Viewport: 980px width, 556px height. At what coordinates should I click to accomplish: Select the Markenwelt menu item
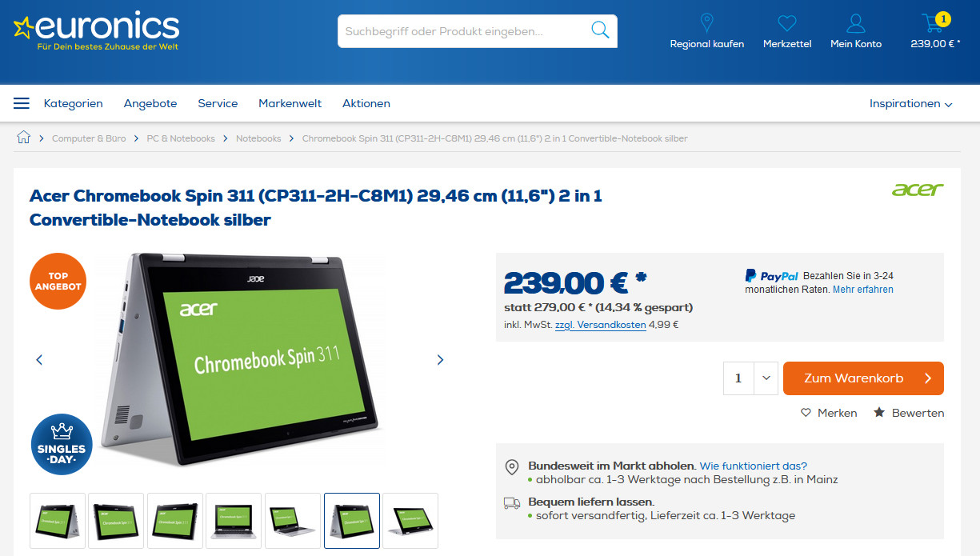pyautogui.click(x=290, y=103)
